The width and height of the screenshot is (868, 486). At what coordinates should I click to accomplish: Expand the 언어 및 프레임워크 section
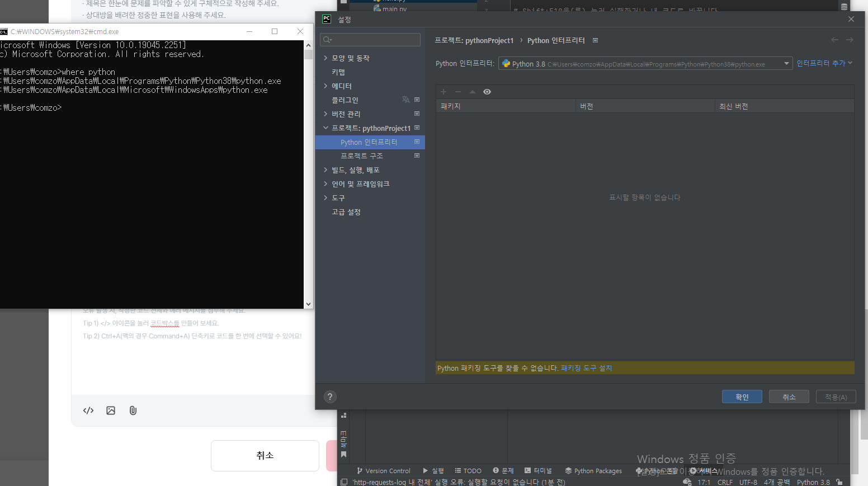coord(325,184)
